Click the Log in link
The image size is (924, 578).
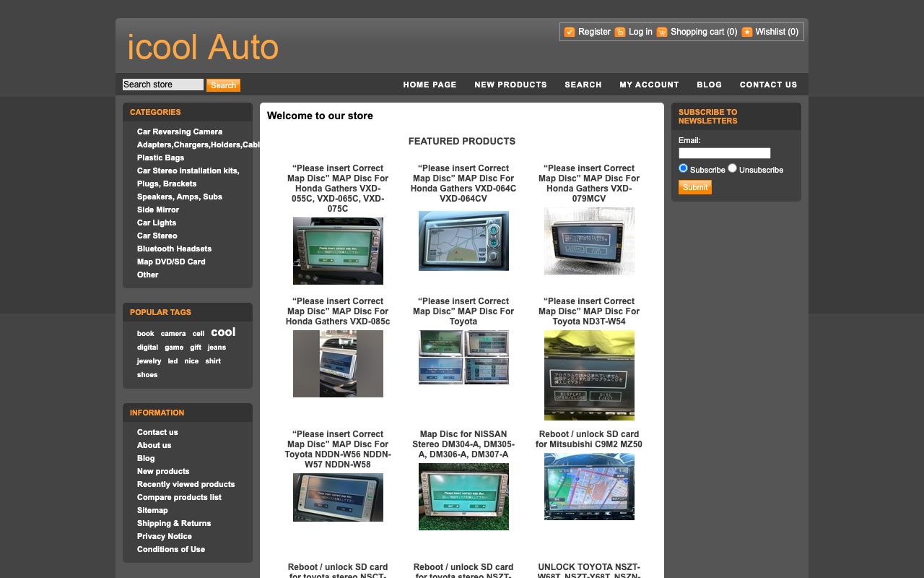640,32
